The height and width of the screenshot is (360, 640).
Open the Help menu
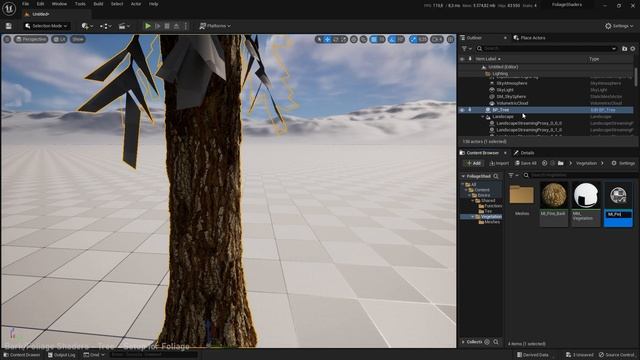[153, 4]
